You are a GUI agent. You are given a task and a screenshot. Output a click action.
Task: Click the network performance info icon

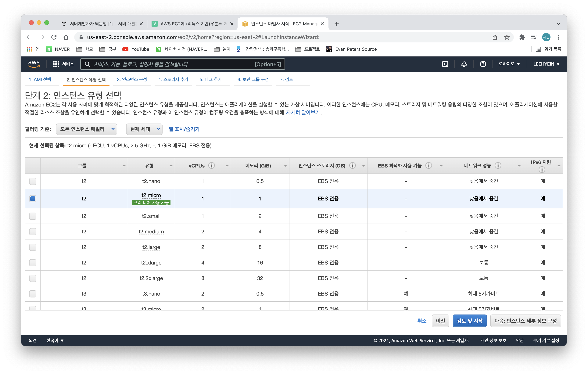498,166
